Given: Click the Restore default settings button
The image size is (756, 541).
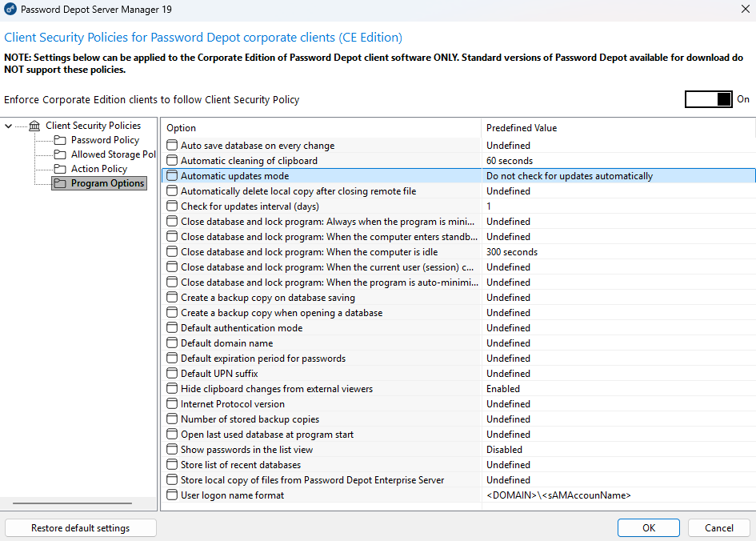Looking at the screenshot, I should coord(81,528).
